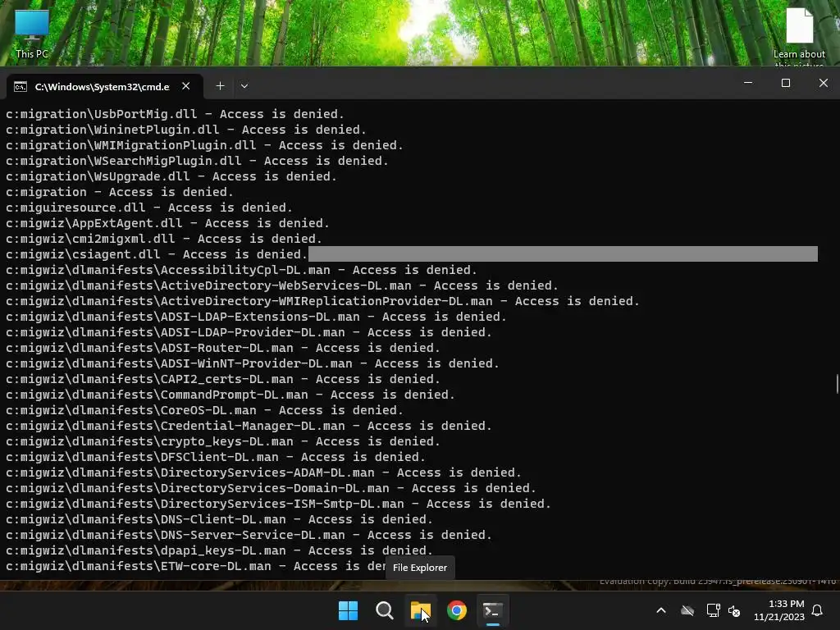Click the ETW-core-DL.man line
Screen dimensions: 840x630
195,566
